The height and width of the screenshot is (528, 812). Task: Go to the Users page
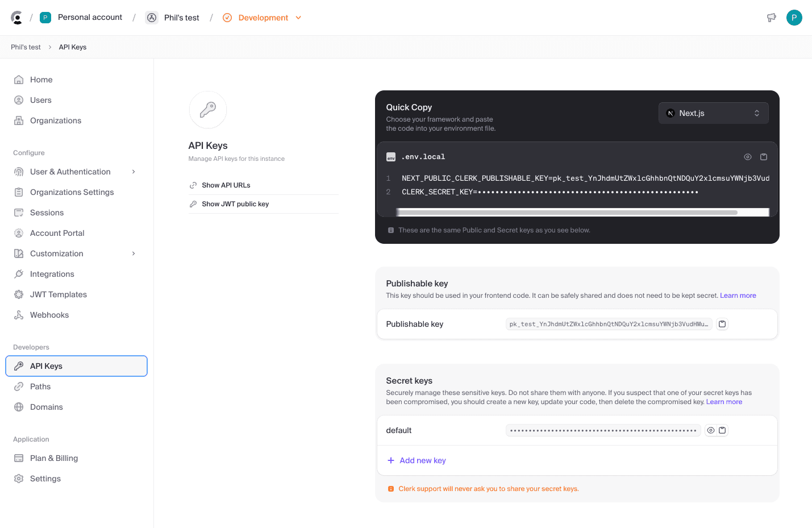(x=41, y=100)
